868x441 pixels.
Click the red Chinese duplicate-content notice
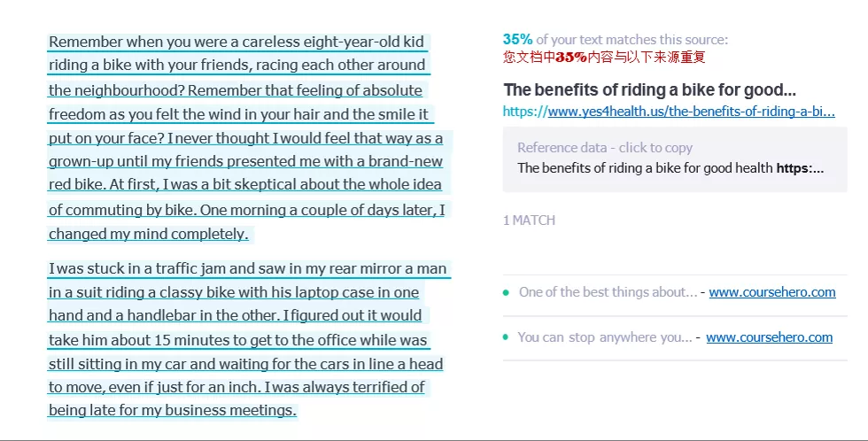tap(604, 57)
